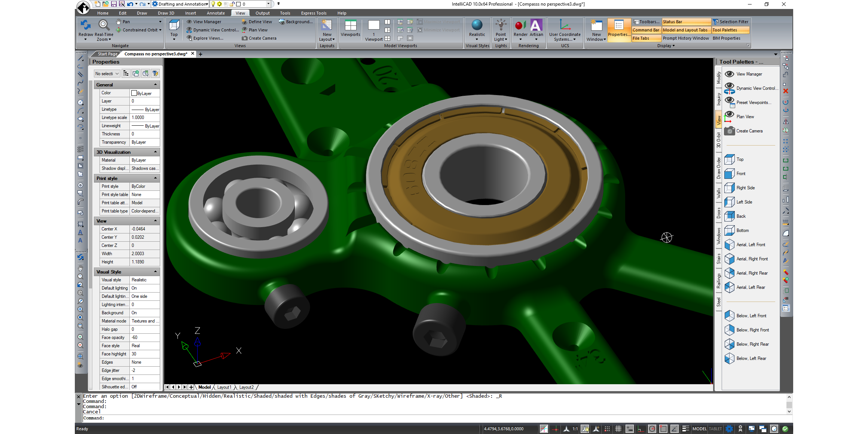Click the Face opacity value -60

click(145, 337)
